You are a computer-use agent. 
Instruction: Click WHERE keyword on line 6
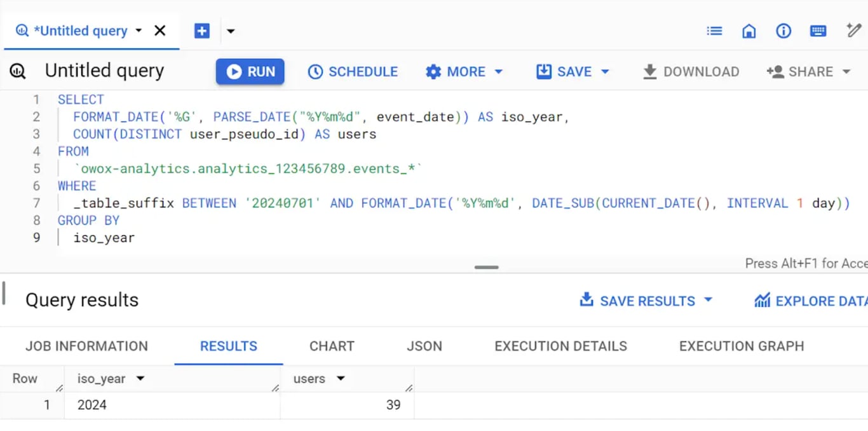[x=77, y=186]
